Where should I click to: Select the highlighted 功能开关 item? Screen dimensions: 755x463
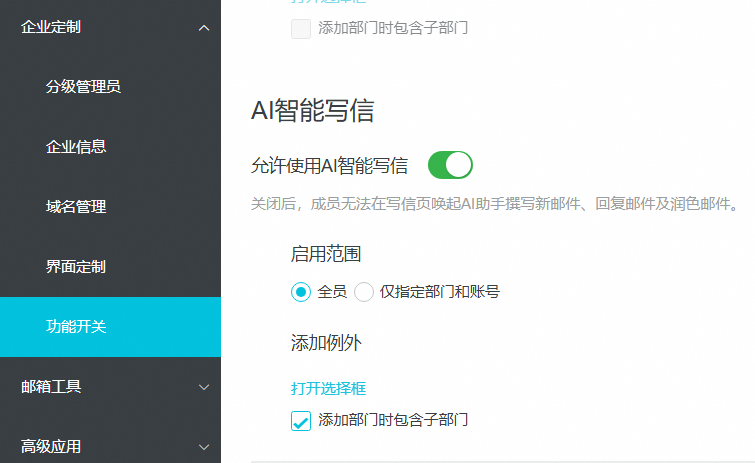point(76,327)
